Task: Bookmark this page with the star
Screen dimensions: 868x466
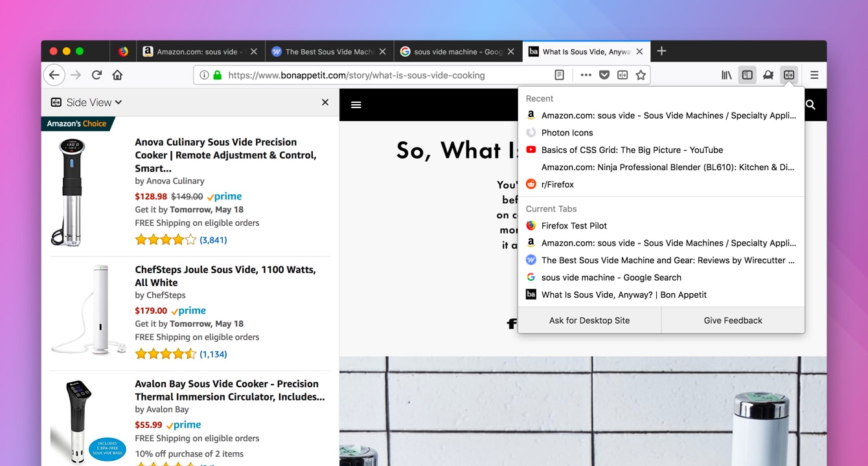Action: [x=641, y=75]
